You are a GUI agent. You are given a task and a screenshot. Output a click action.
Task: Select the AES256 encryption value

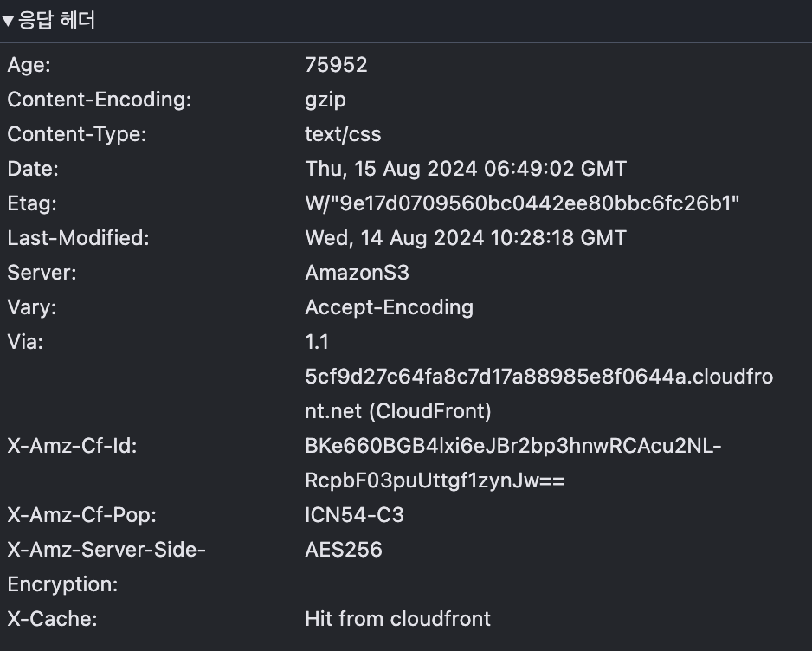344,550
